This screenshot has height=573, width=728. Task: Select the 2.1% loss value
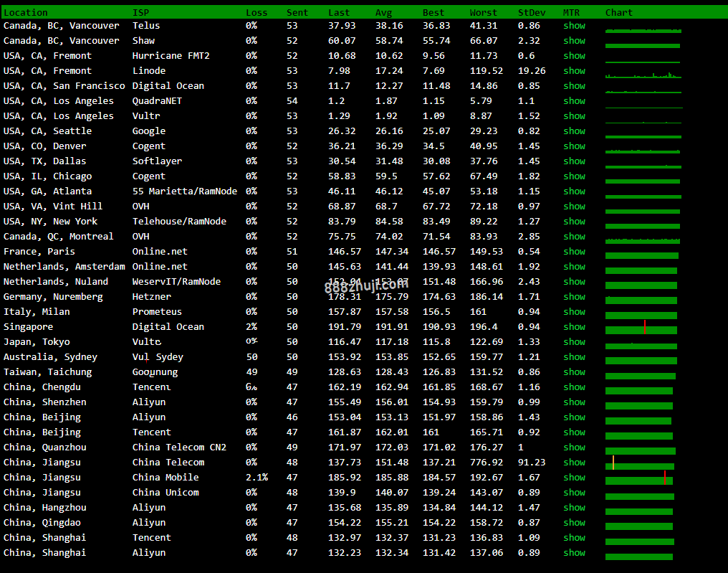click(257, 478)
